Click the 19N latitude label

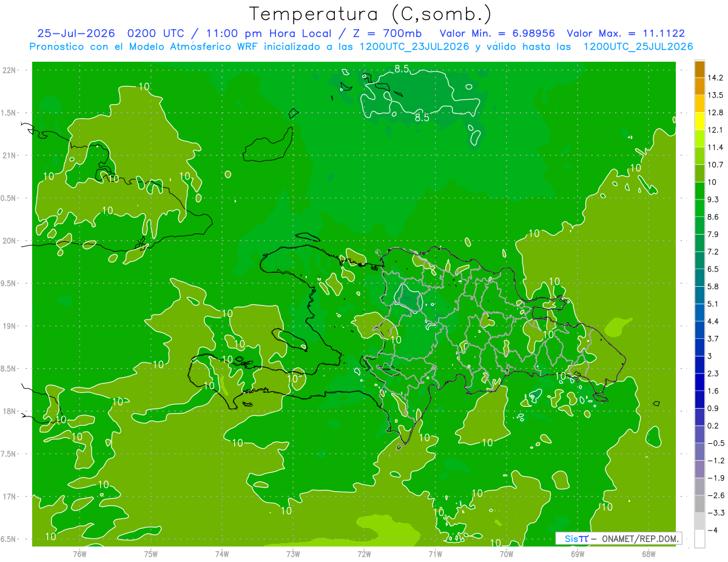10,326
